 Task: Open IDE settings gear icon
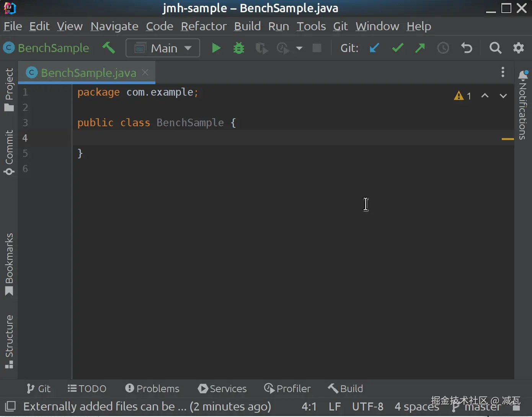[519, 48]
